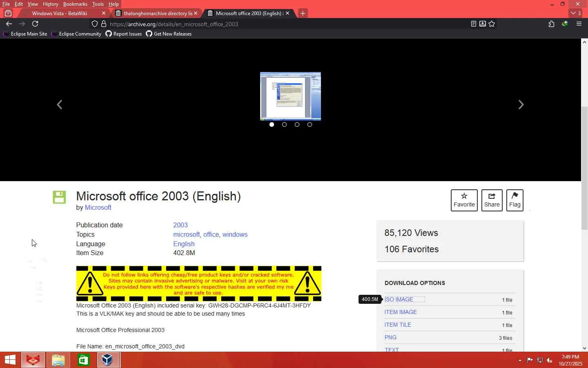
Task: Select the fourth carousel dot
Action: tap(310, 124)
